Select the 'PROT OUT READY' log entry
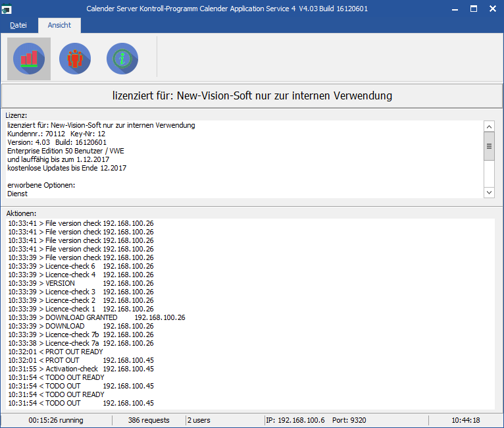The width and height of the screenshot is (504, 428). [x=56, y=352]
